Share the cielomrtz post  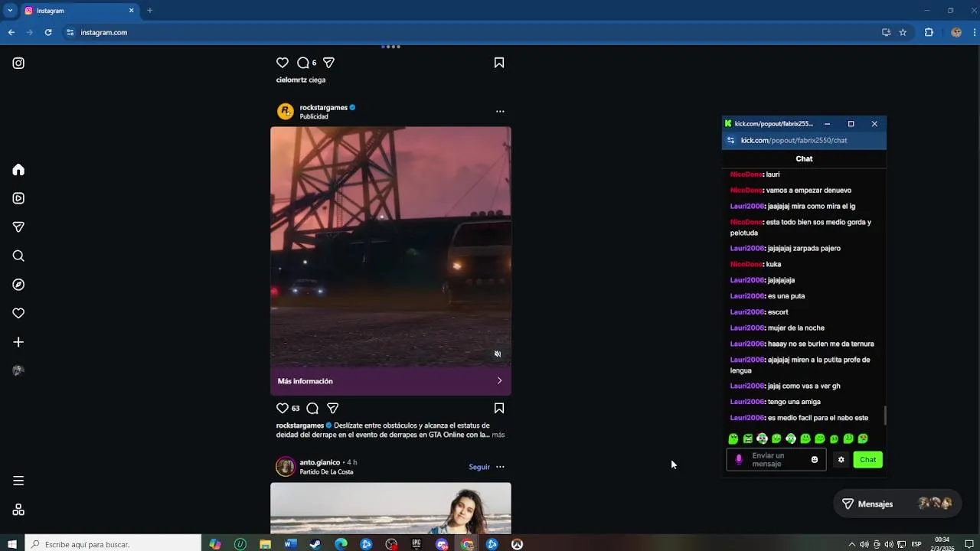[328, 63]
